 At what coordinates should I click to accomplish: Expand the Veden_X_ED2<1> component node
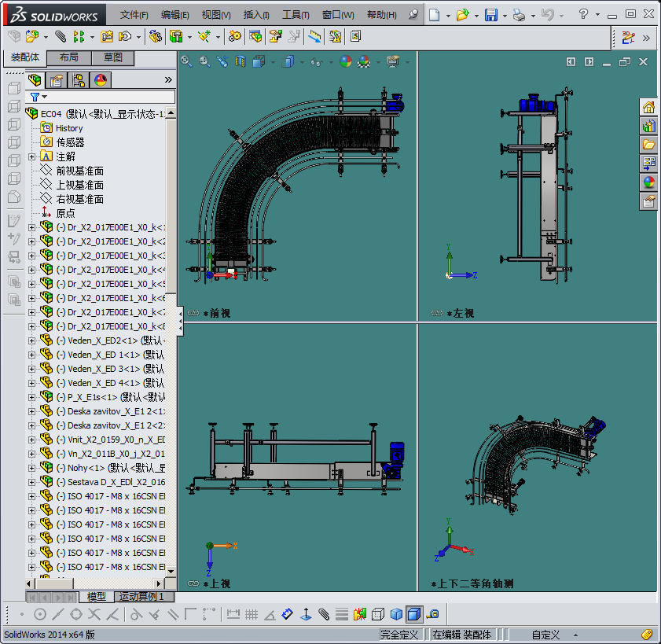(31, 340)
